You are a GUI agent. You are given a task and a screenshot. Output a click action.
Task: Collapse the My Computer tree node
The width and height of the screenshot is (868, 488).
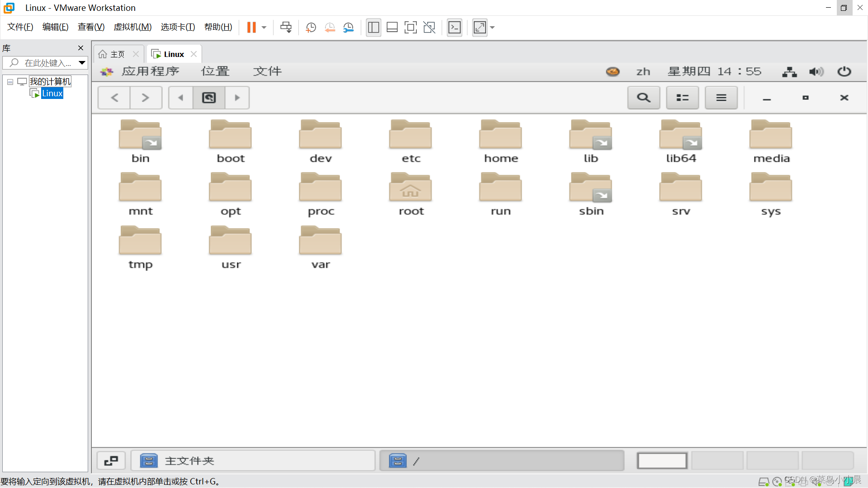(10, 82)
